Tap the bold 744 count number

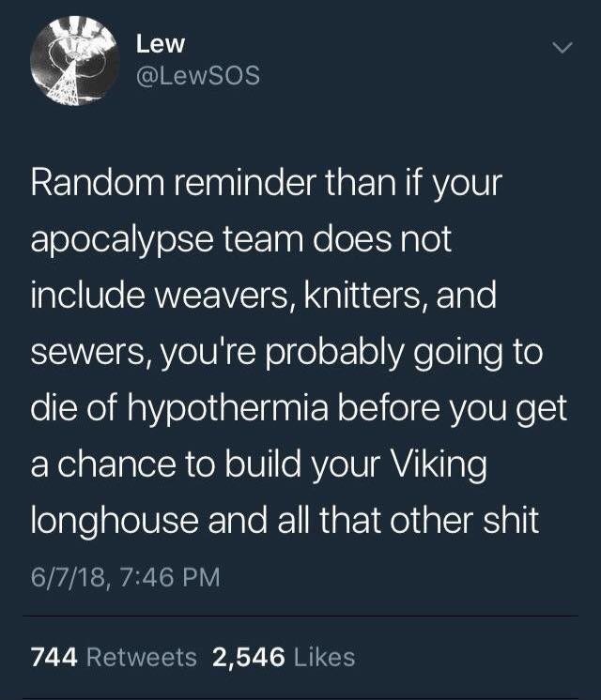click(x=54, y=657)
